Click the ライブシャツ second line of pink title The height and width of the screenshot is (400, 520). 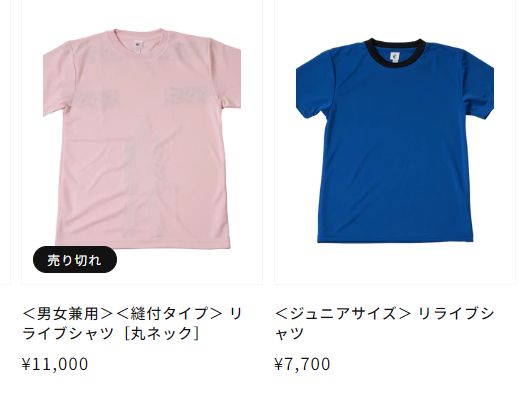(68, 333)
